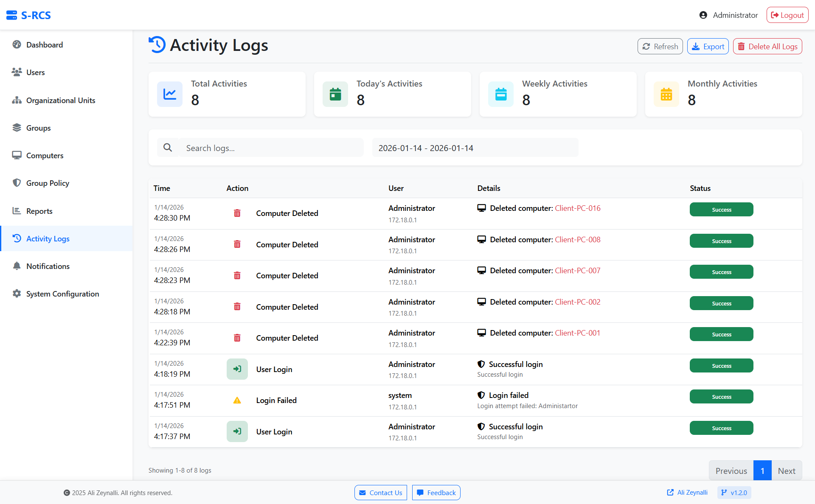Image resolution: width=815 pixels, height=504 pixels.
Task: Switch to the Activity Logs tab
Action: coord(48,238)
